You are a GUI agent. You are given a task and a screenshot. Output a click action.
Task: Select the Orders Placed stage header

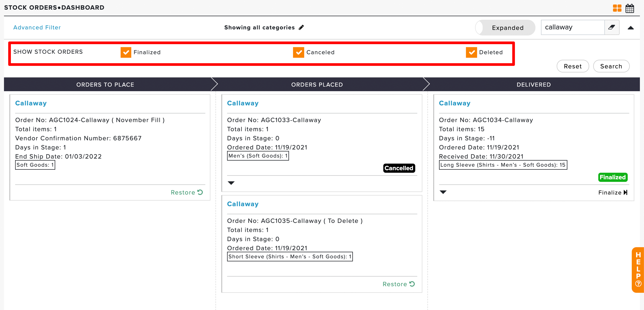coord(317,84)
